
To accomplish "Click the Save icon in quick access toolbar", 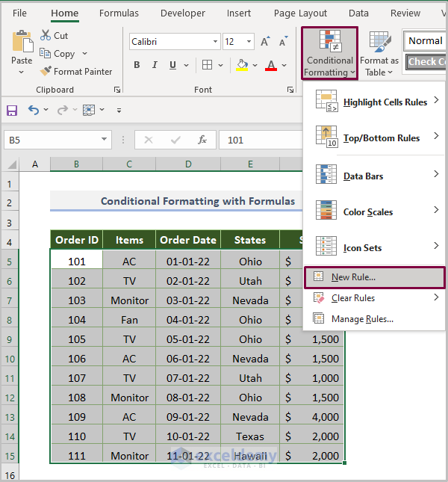I will click(x=12, y=110).
